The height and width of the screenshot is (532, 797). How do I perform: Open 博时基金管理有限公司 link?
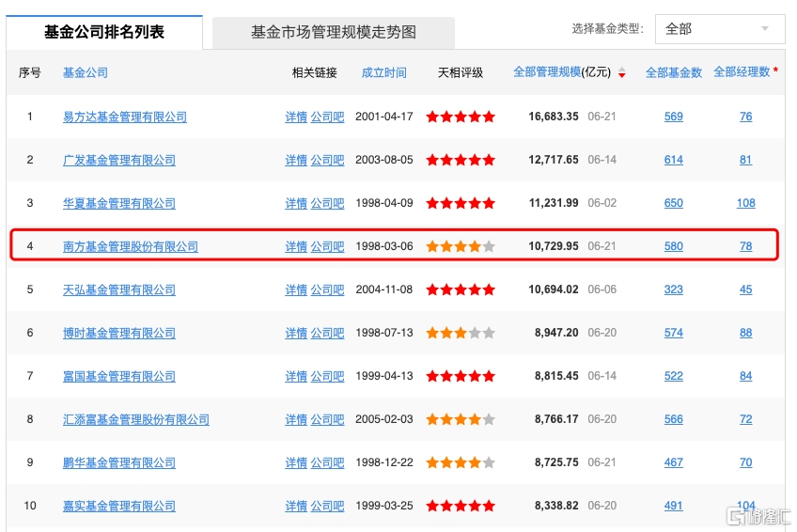pos(119,333)
